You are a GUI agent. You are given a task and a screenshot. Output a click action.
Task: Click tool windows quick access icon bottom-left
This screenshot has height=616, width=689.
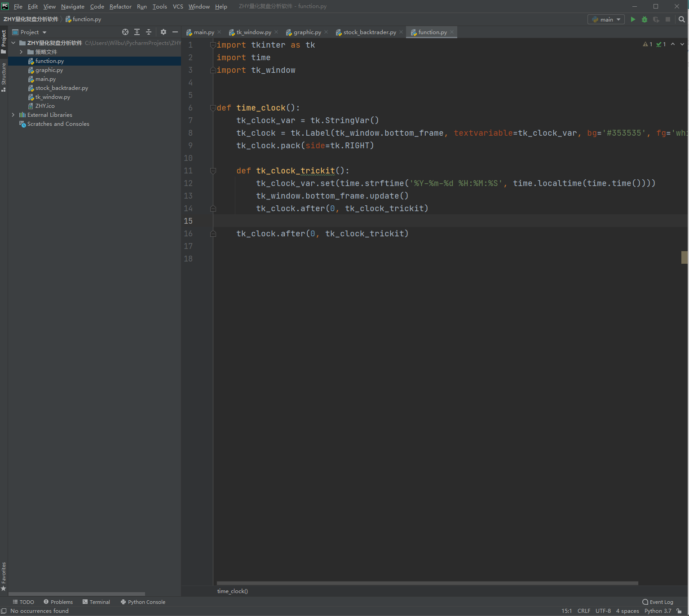[x=4, y=611]
